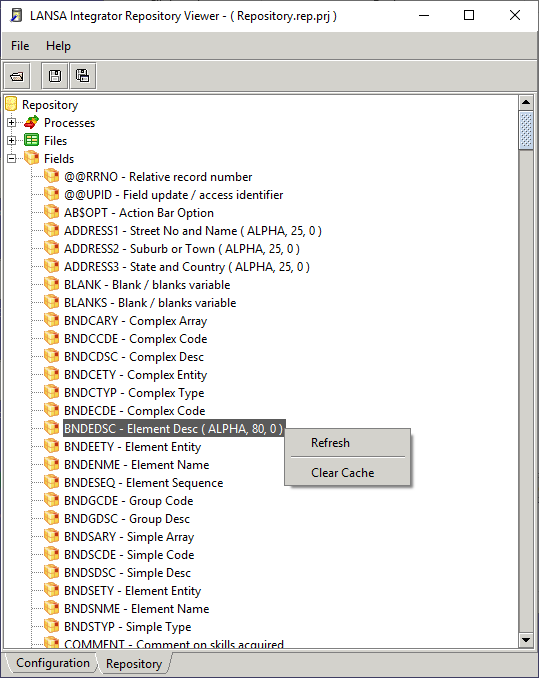The width and height of the screenshot is (539, 678).
Task: Click the Repository root node icon
Action: tap(11, 104)
